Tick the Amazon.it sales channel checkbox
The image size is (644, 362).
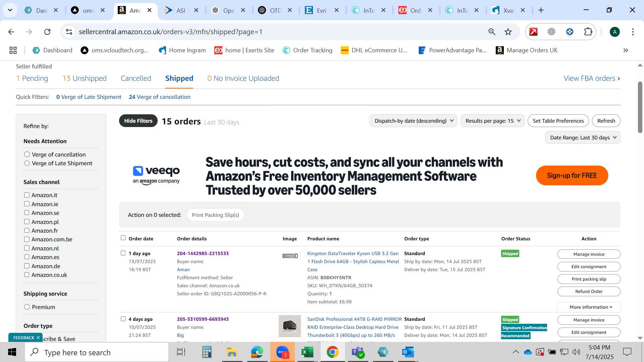(27, 195)
